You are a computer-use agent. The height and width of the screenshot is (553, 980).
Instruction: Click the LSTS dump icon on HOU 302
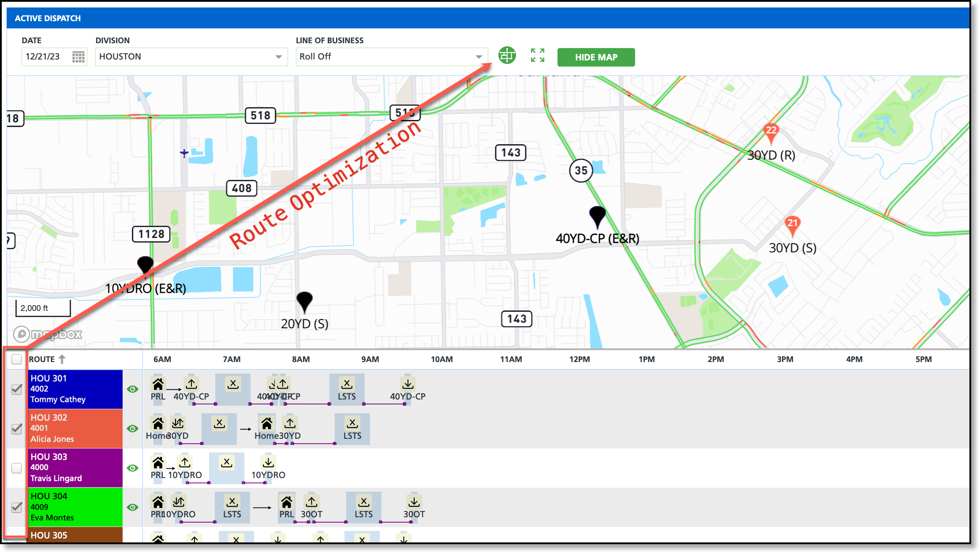pos(352,424)
